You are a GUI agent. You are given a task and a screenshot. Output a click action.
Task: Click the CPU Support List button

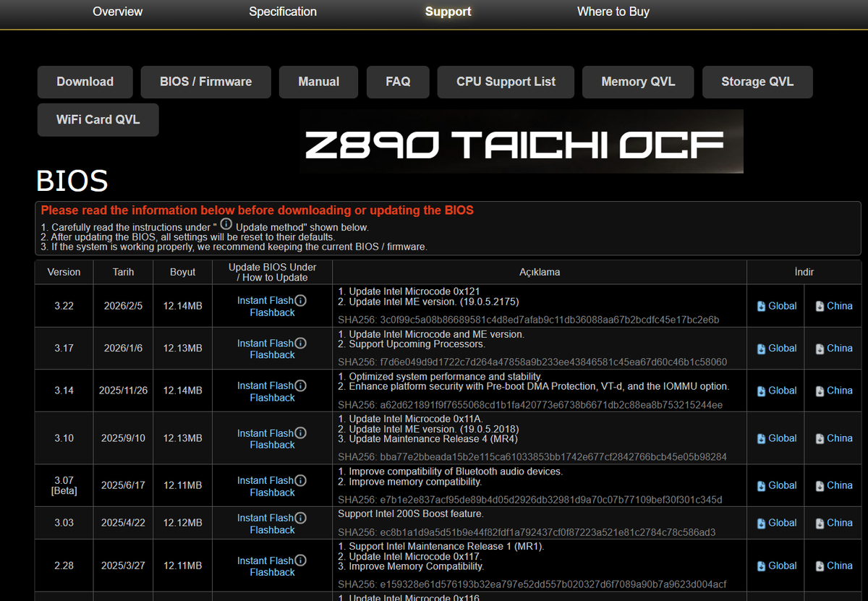505,82
